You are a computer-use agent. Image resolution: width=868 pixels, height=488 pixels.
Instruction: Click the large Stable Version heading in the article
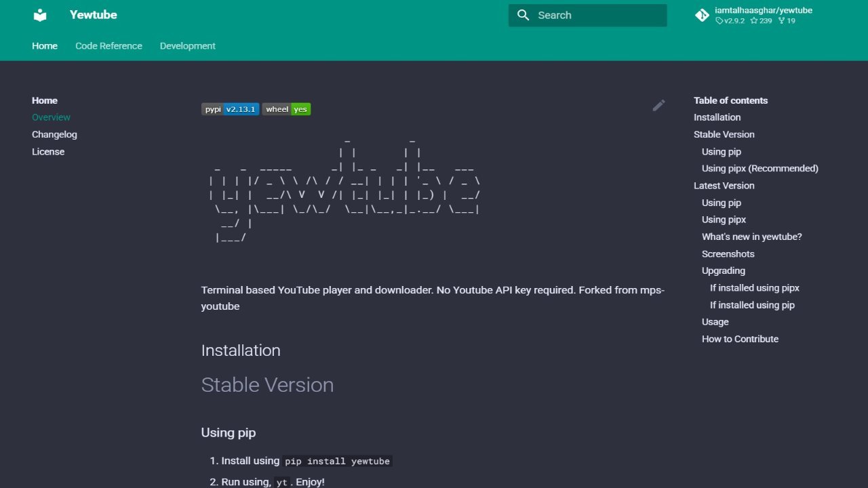point(267,385)
